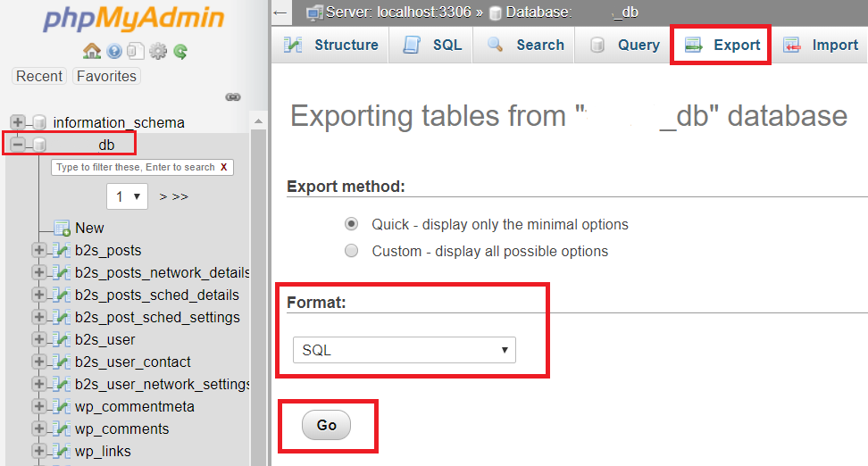
Task: Browse the b2s_posts_sched_details table icon
Action: pyautogui.click(x=62, y=295)
